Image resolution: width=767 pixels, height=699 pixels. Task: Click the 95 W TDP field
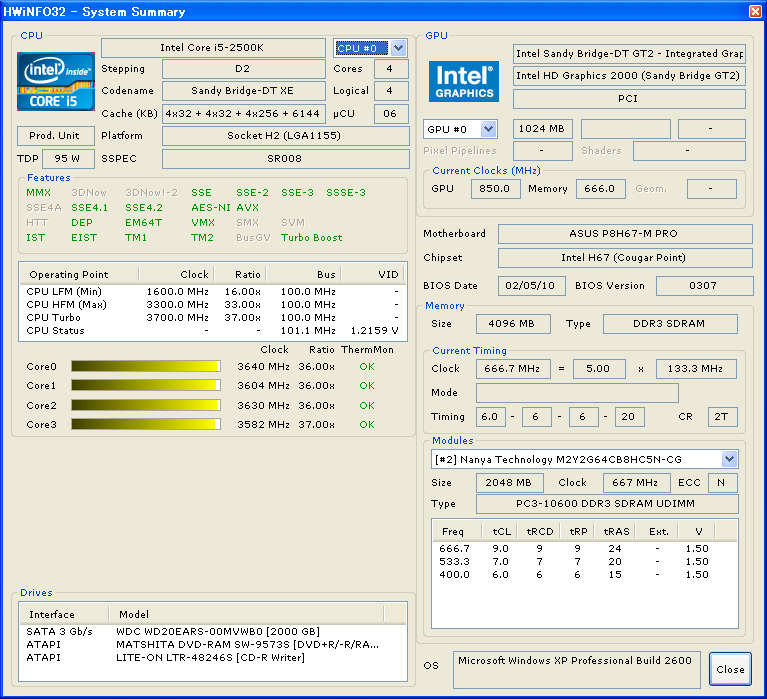click(x=68, y=158)
